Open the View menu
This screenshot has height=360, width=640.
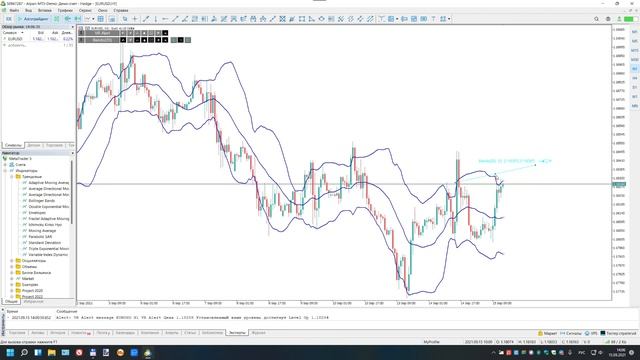pos(29,10)
